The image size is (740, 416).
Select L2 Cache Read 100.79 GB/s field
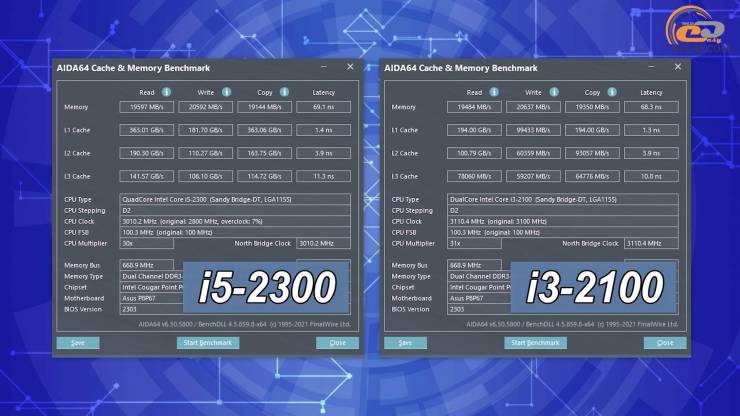coord(474,153)
